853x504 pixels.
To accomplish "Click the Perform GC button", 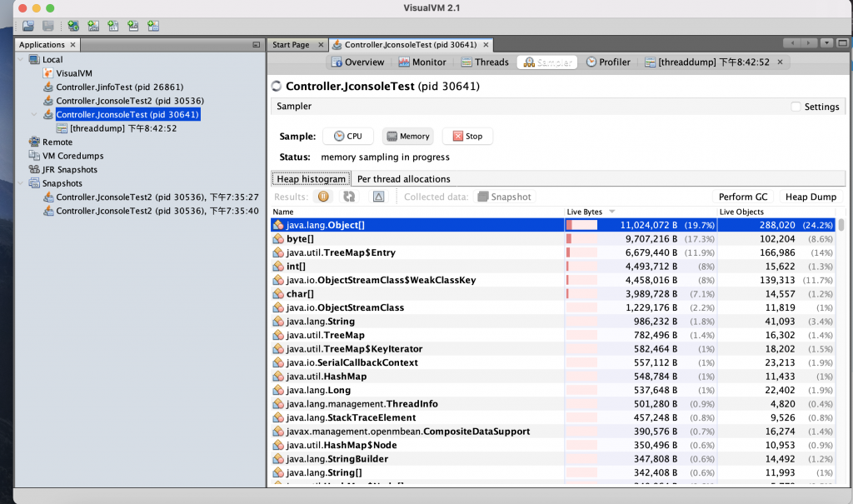I will (x=743, y=197).
